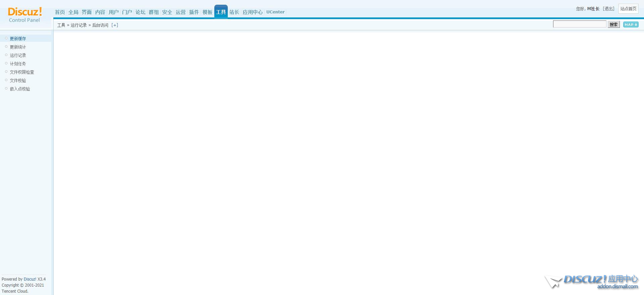Image resolution: width=644 pixels, height=295 pixels.
Task: Focus the admin search input field
Action: 579,24
